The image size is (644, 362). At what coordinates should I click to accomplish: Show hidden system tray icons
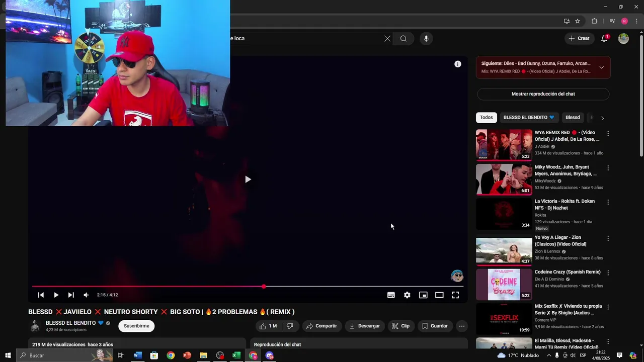[x=549, y=355]
